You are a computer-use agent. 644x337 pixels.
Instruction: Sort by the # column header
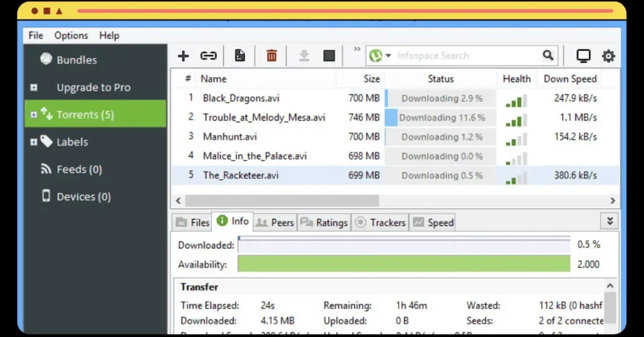pos(187,79)
